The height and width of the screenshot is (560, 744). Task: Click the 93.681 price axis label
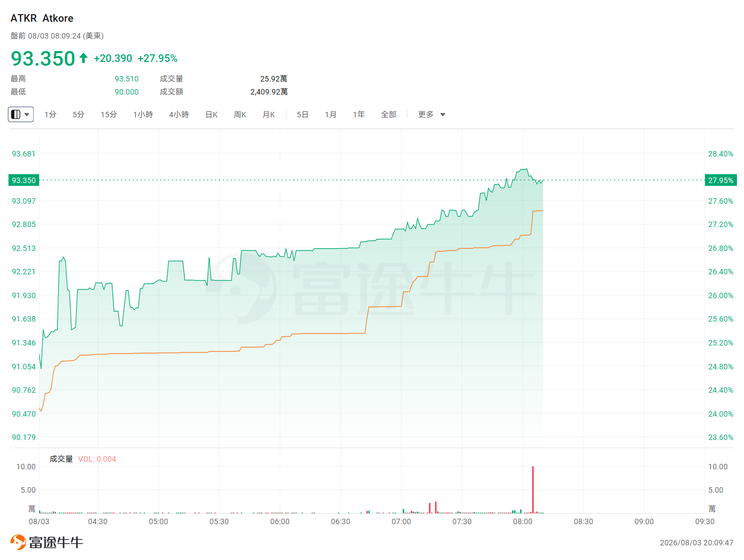pyautogui.click(x=24, y=154)
